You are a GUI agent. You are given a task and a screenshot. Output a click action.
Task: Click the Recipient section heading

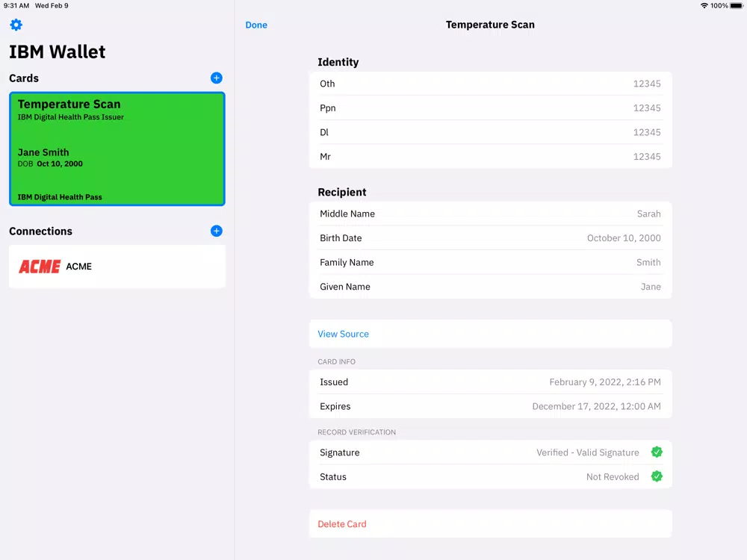coord(342,193)
